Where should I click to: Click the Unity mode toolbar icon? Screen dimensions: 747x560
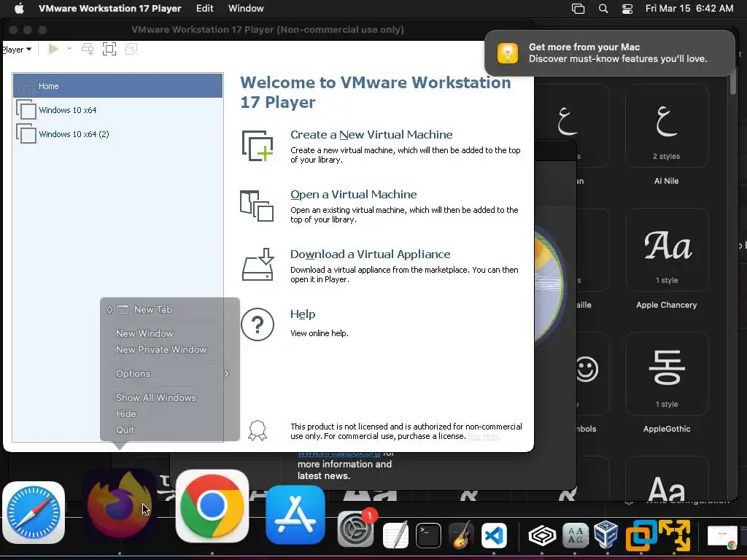[x=131, y=49]
